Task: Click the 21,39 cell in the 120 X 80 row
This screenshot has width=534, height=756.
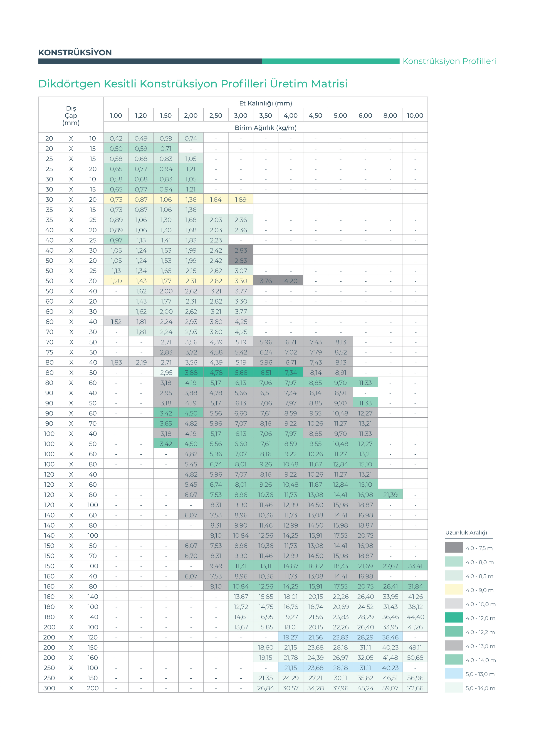Action: [x=390, y=494]
